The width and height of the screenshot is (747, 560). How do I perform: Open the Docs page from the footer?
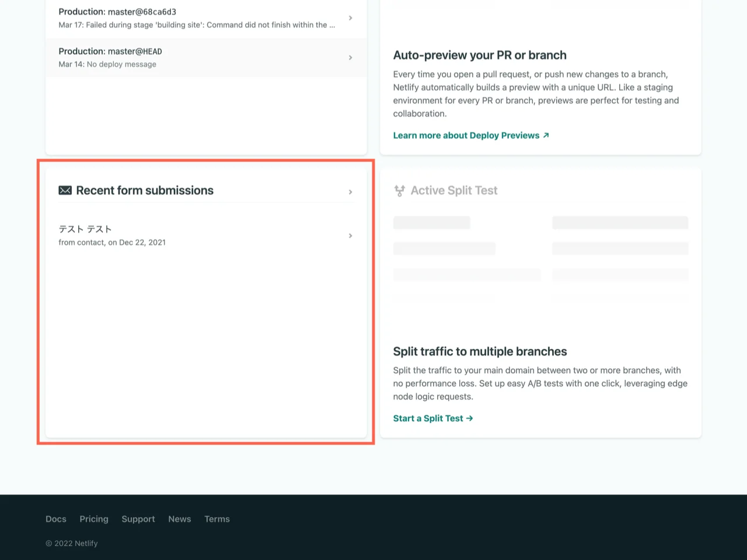point(55,519)
